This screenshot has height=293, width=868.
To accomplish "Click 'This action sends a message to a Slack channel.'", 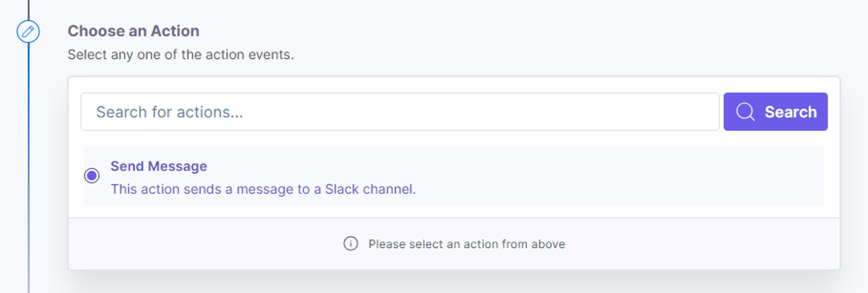I will [x=263, y=189].
